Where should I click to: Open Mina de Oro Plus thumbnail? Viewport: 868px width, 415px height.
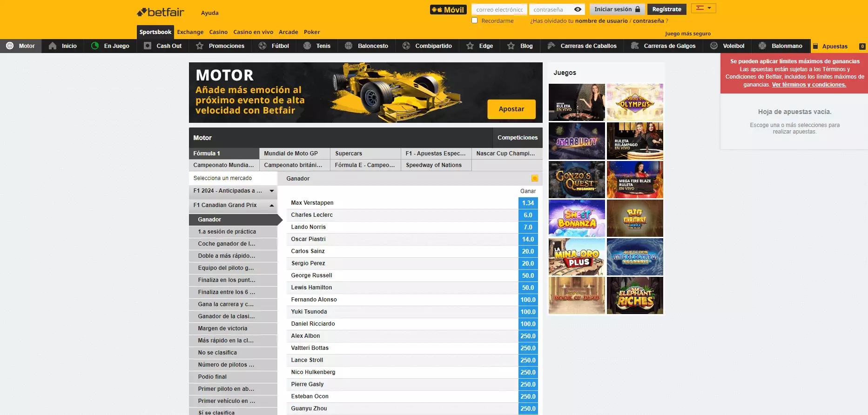[x=577, y=257]
